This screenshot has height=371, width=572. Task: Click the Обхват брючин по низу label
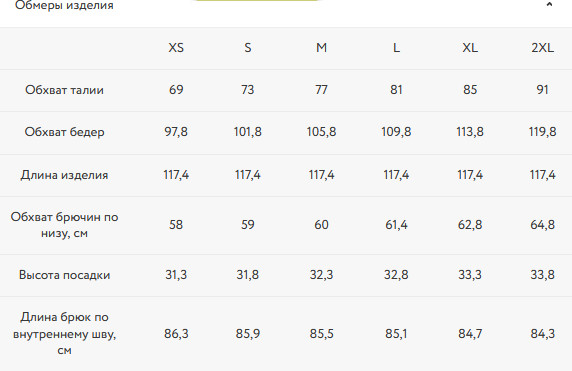tap(64, 225)
